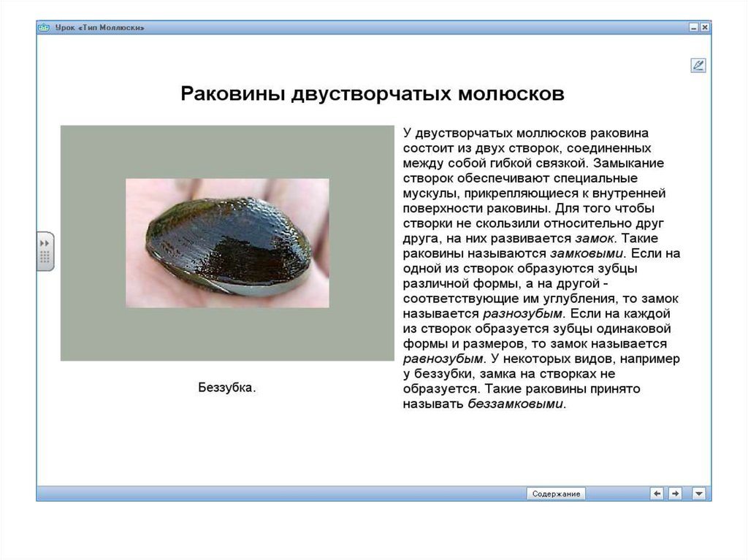Go to the previous slide arrow
The width and height of the screenshot is (748, 560).
pos(657,494)
